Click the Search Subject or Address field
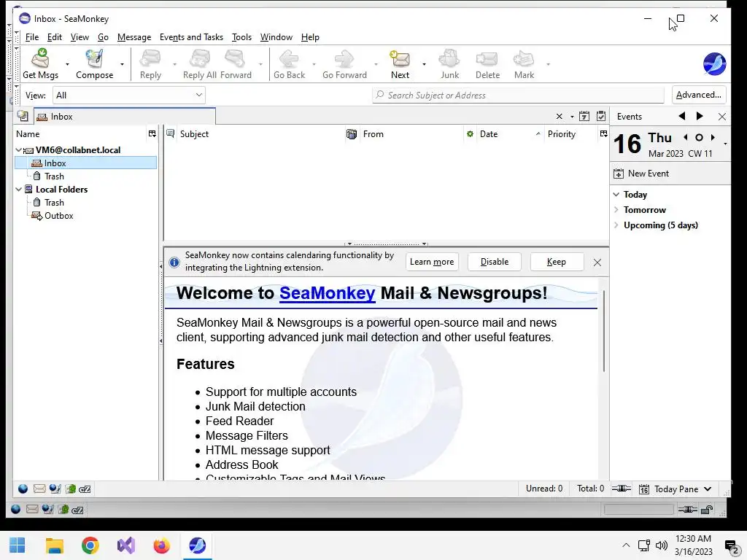The image size is (747, 560). coord(518,96)
